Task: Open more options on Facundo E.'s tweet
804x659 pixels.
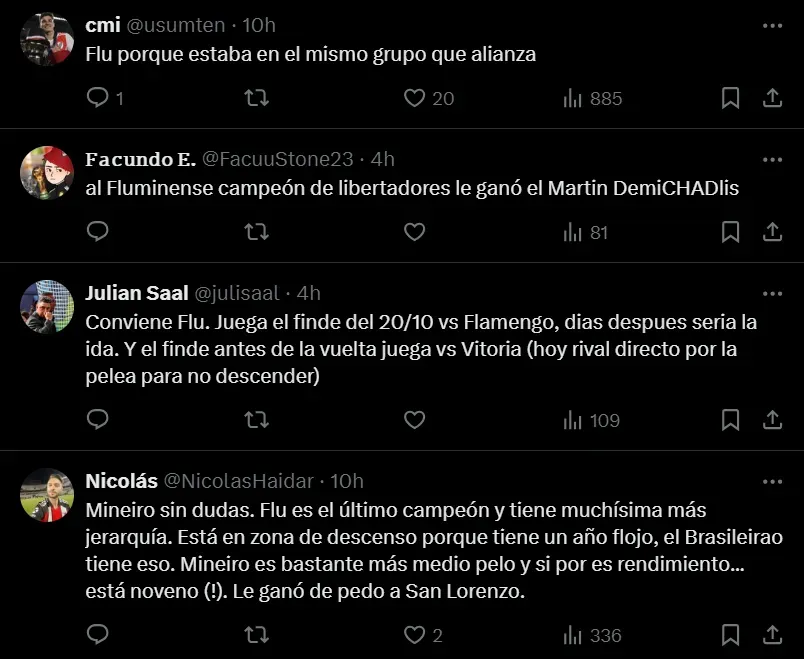Action: point(772,159)
